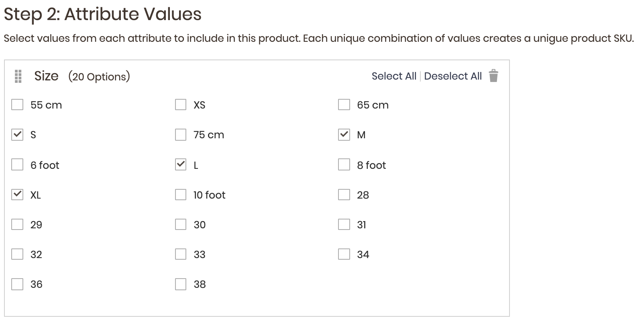Select size 30 checkbox
This screenshot has height=320, width=644.
(181, 224)
